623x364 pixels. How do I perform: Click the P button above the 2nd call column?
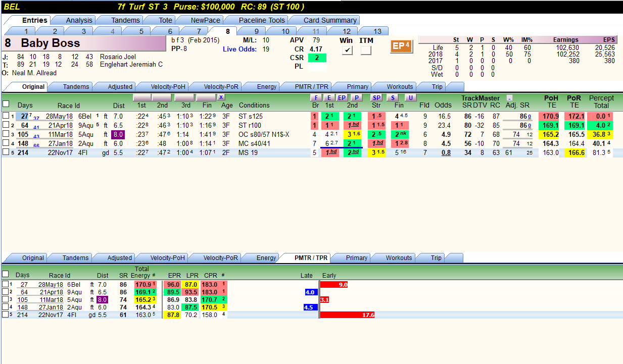pos(356,97)
